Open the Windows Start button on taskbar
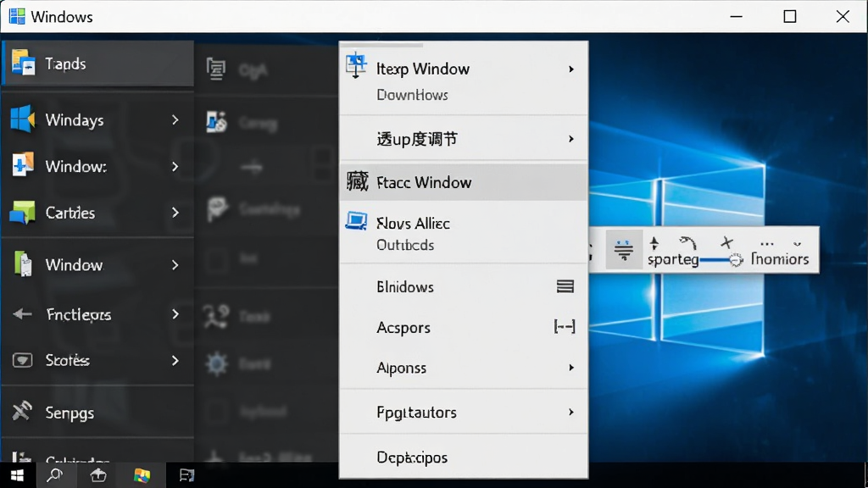 17,475
